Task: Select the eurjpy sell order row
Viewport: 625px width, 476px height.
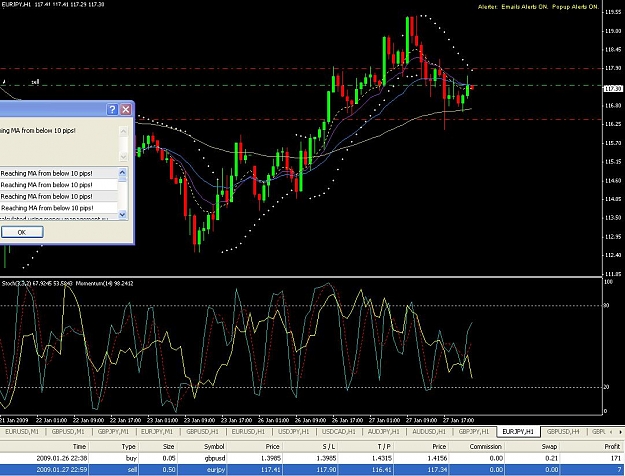Action: pyautogui.click(x=312, y=470)
